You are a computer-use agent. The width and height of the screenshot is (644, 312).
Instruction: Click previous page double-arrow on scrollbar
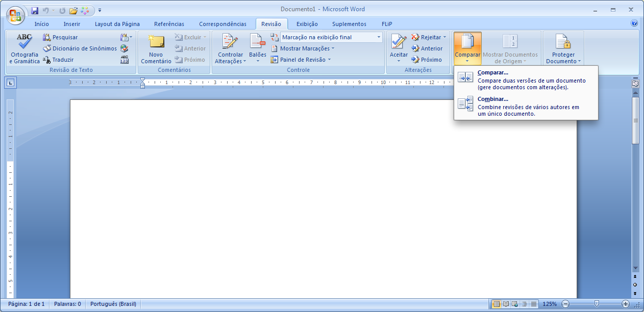tap(635, 276)
